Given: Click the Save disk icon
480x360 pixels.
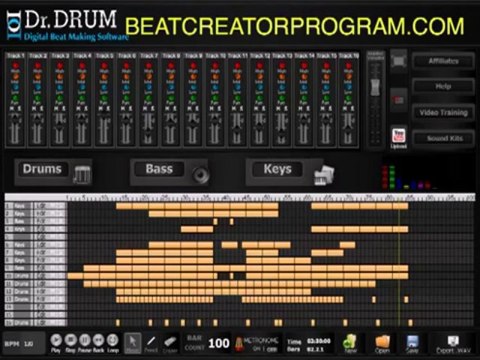Looking at the screenshot, I should pos(412,343).
